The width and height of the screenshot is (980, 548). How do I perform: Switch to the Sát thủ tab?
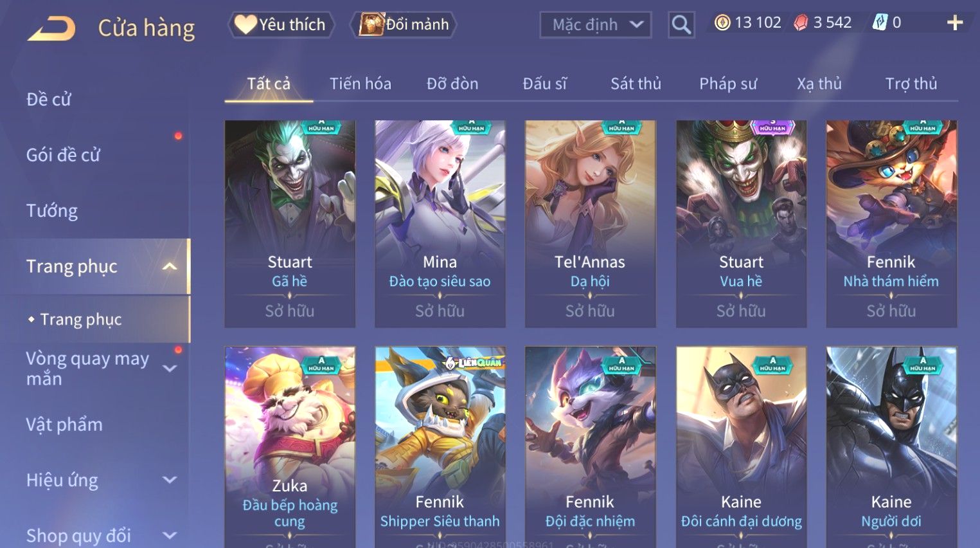click(636, 84)
